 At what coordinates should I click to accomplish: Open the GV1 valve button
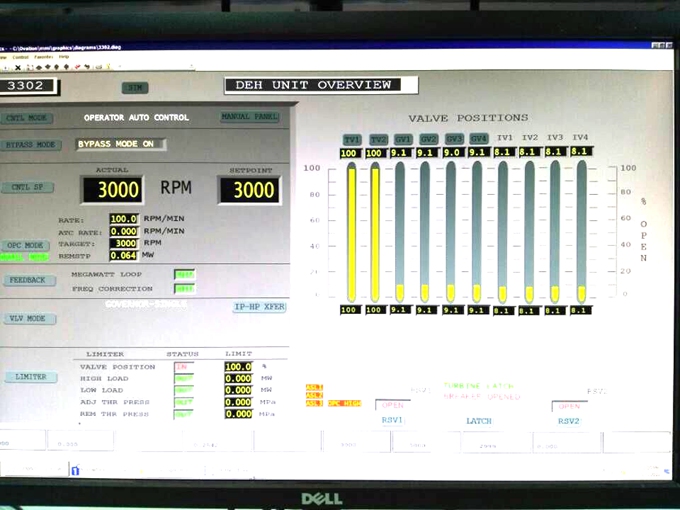tap(402, 139)
